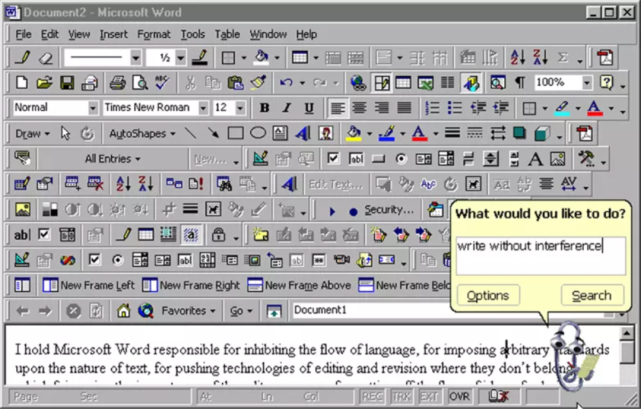Toggle TRK track changes indicator
641x409 pixels.
coord(401,396)
